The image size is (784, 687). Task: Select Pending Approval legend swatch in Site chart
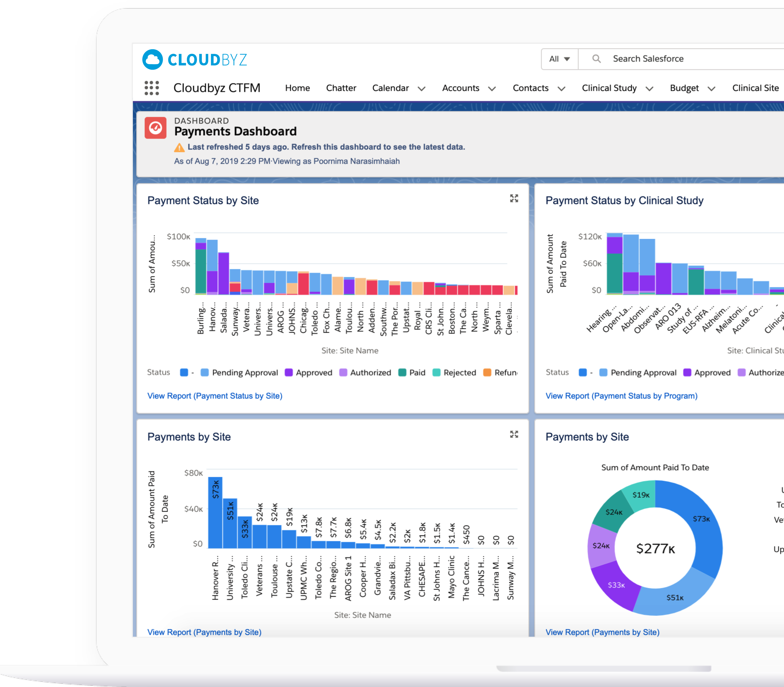205,373
